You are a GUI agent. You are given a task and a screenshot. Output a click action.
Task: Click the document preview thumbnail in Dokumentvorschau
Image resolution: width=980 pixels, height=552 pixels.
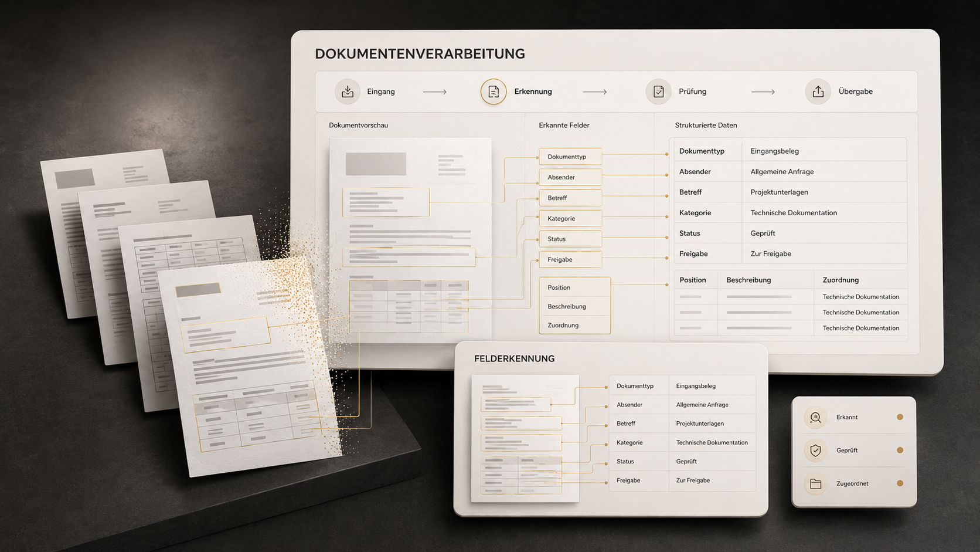(x=410, y=241)
